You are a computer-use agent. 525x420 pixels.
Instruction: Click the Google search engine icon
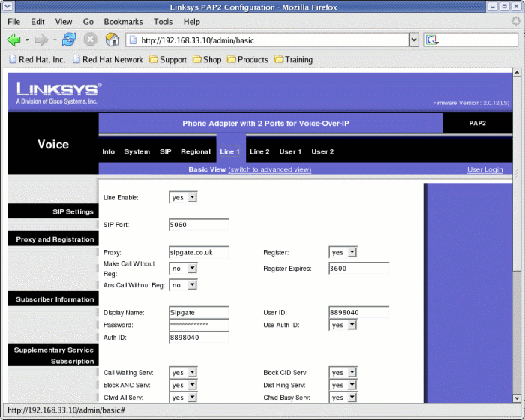pyautogui.click(x=431, y=40)
